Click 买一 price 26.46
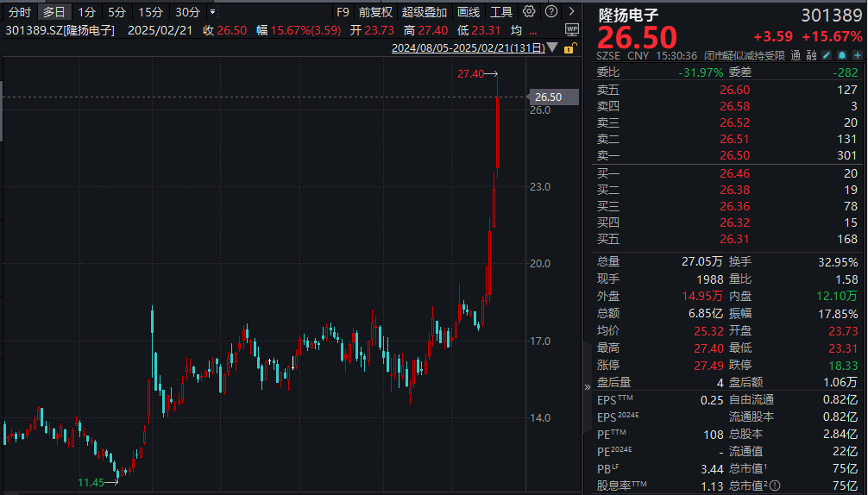 click(x=734, y=173)
